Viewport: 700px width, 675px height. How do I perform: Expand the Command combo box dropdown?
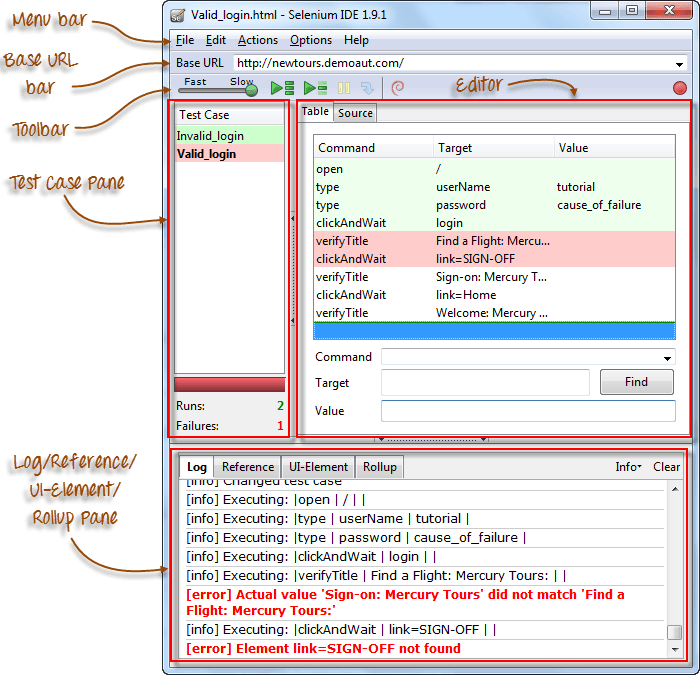[x=667, y=358]
